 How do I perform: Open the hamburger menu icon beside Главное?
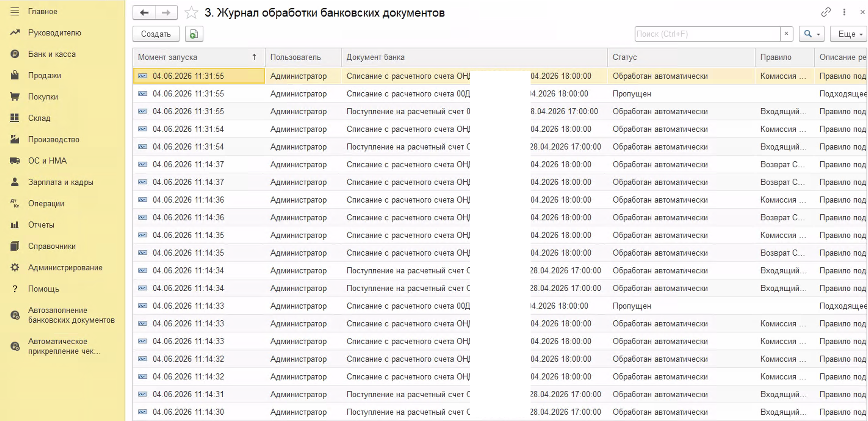14,12
